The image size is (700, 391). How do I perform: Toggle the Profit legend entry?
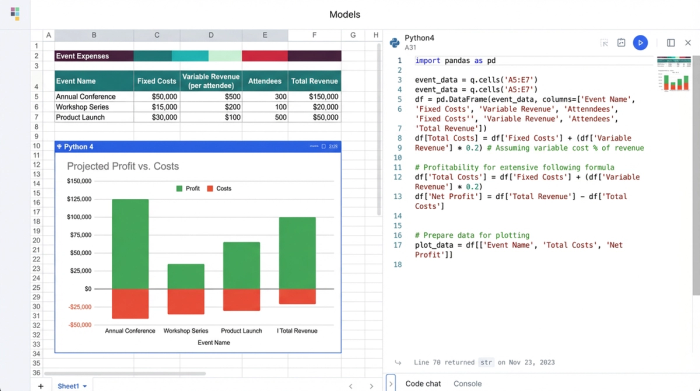[188, 188]
